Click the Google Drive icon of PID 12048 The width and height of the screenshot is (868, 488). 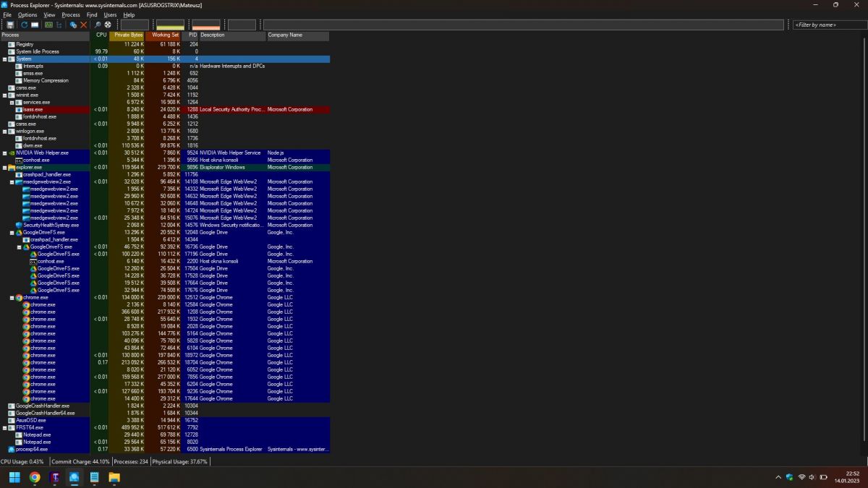(x=19, y=232)
